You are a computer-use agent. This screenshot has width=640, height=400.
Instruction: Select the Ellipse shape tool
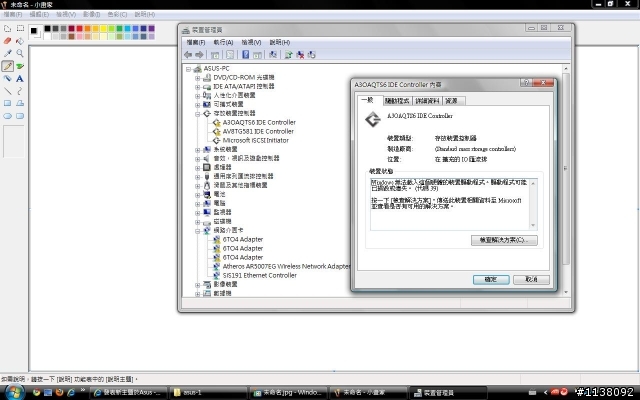tap(7, 116)
